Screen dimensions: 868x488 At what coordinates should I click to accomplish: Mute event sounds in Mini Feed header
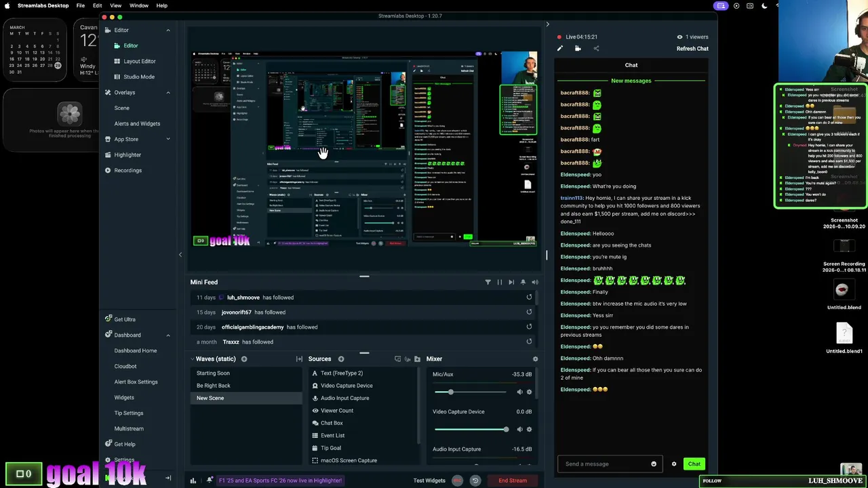(535, 282)
